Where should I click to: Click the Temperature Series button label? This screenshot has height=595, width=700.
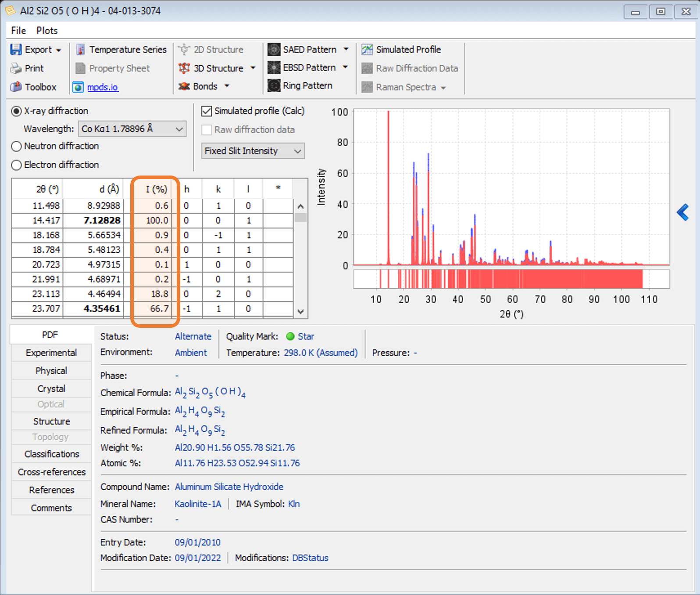128,50
